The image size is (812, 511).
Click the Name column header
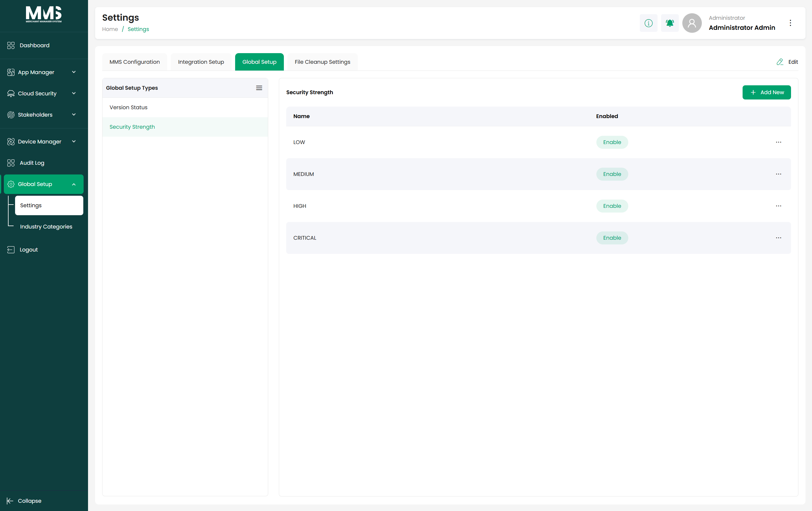tap(302, 116)
